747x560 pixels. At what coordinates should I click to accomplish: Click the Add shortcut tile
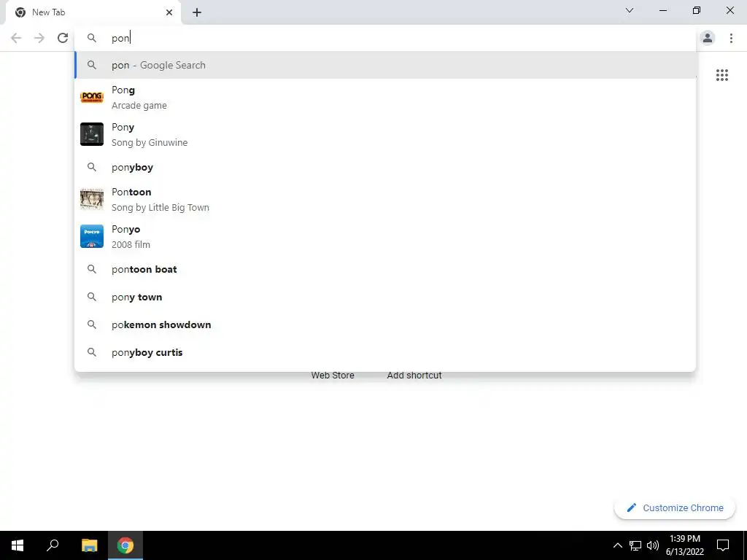pyautogui.click(x=414, y=376)
